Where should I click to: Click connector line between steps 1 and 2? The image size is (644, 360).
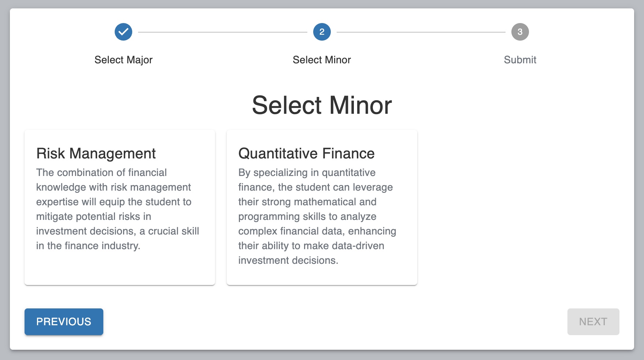222,32
